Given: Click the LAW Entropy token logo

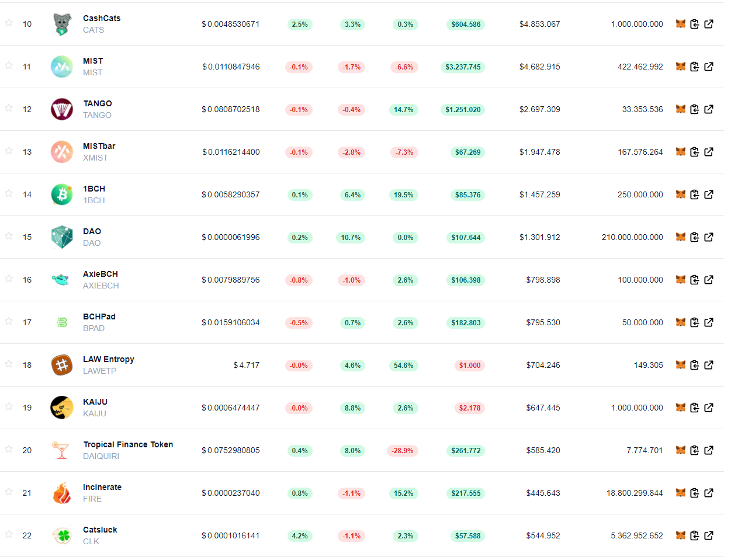Looking at the screenshot, I should pos(62,365).
